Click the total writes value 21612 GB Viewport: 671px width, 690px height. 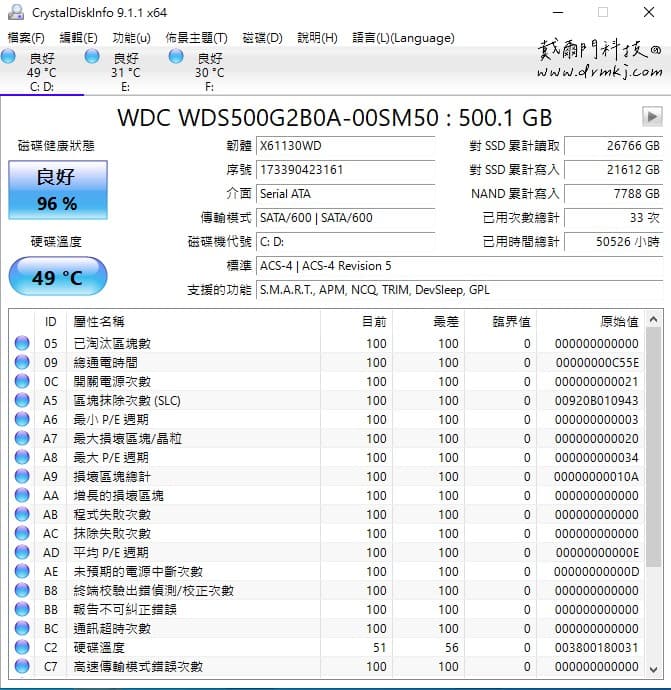[613, 169]
